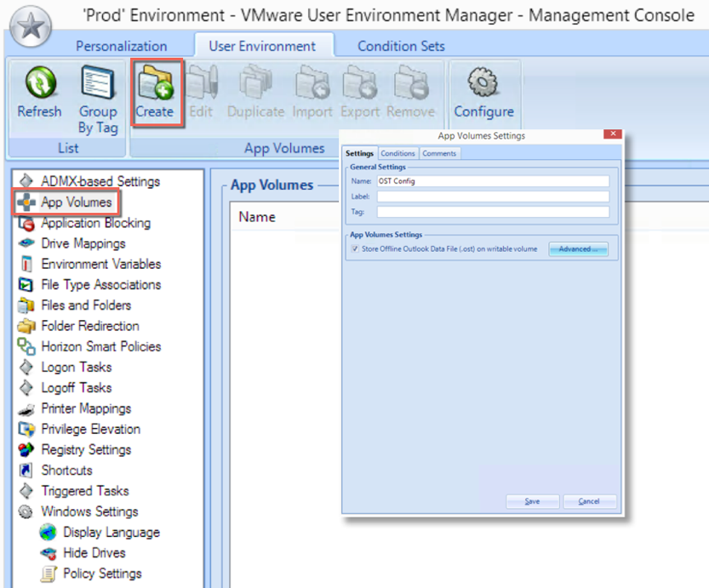The width and height of the screenshot is (709, 588).
Task: Select the Registry Settings icon
Action: click(26, 449)
